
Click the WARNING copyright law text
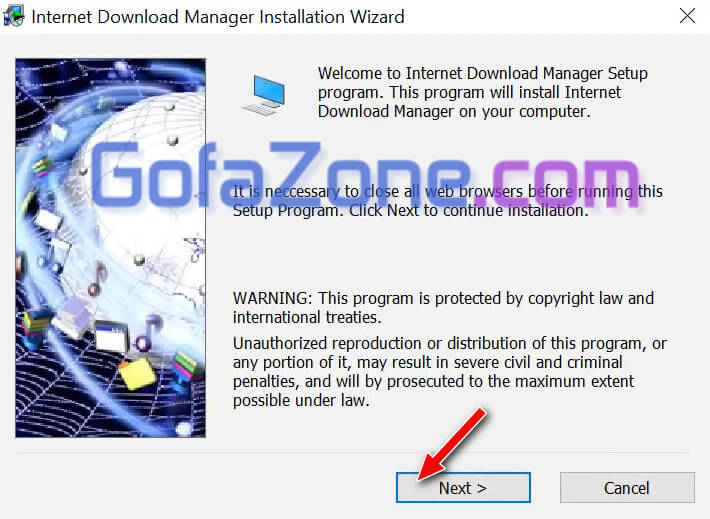coord(443,308)
